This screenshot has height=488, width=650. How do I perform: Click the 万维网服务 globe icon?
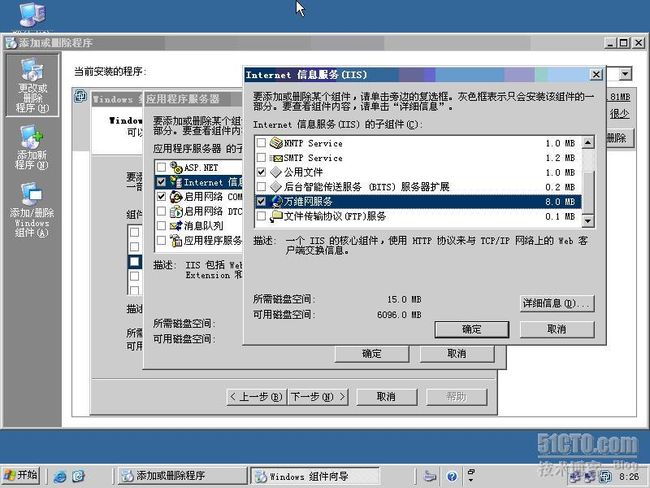tap(276, 202)
